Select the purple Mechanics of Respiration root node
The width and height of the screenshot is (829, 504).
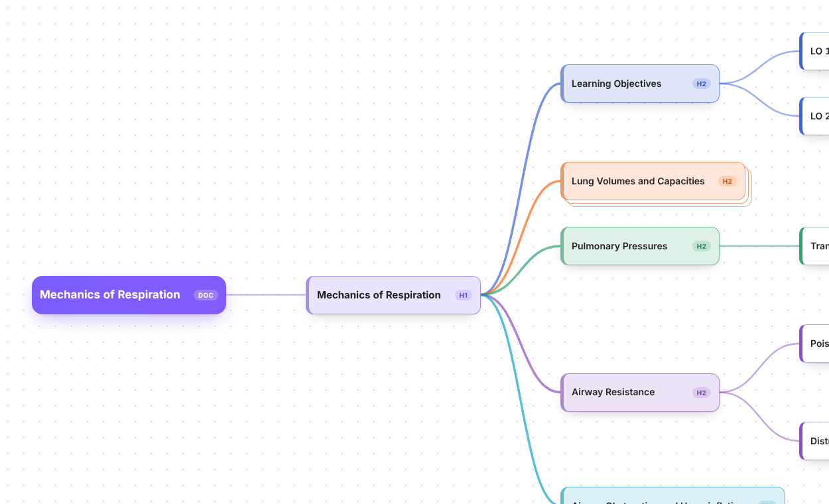pos(129,295)
